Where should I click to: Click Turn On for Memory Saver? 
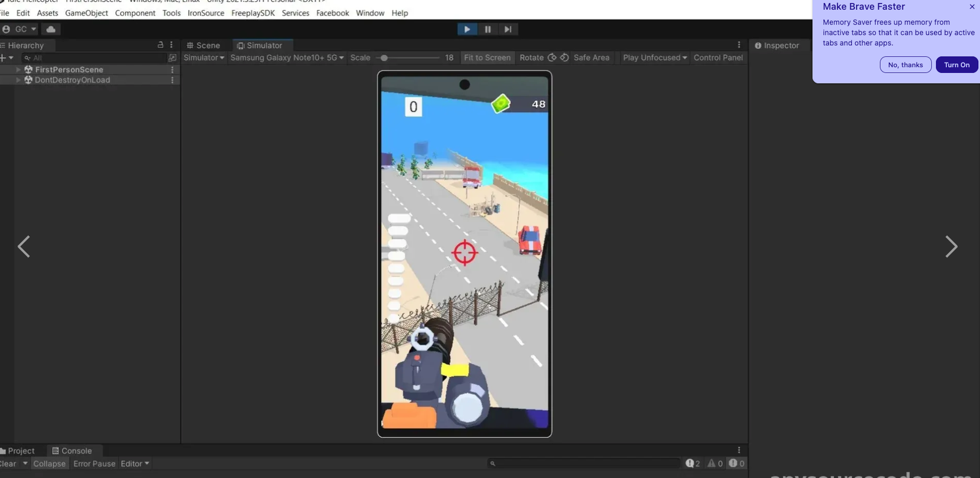coord(957,65)
